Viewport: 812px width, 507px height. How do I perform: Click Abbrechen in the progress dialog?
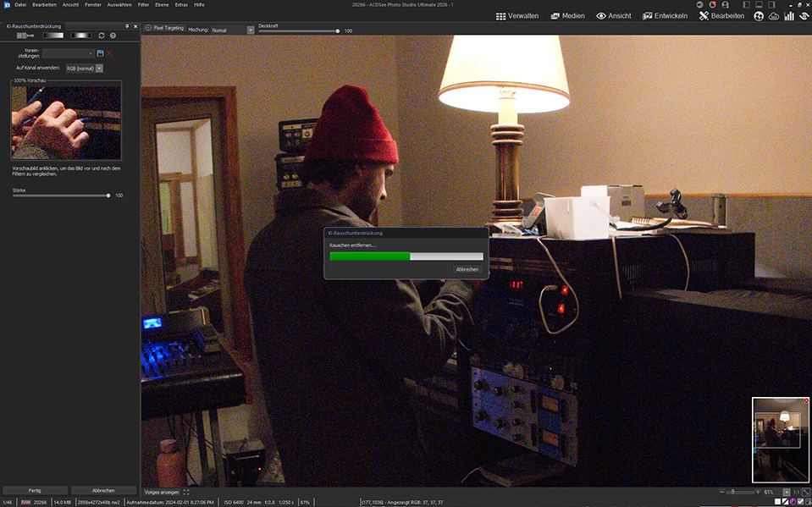pos(467,269)
